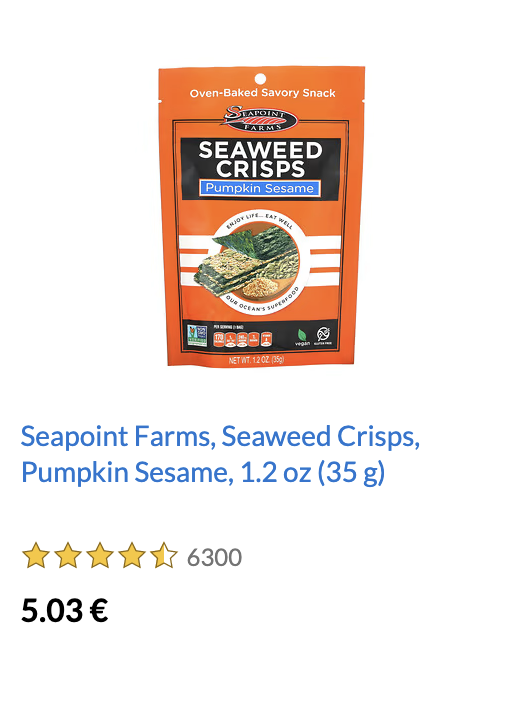
Task: Open the Seapoint Farms Seaweed Crisps product link
Action: point(220,454)
